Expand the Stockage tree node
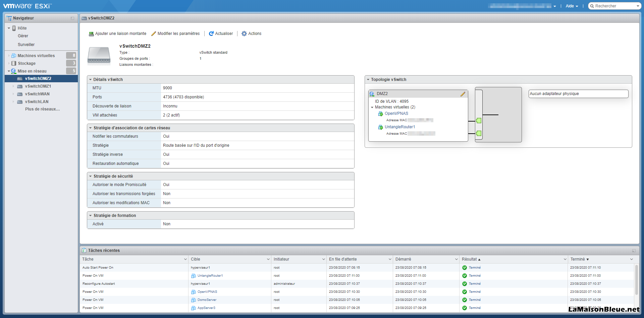The width and height of the screenshot is (644, 318). 9,63
